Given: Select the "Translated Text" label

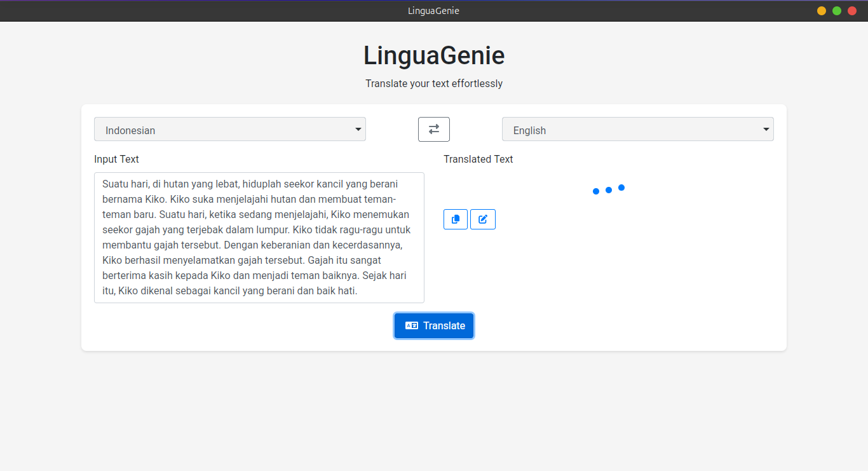Looking at the screenshot, I should [478, 159].
